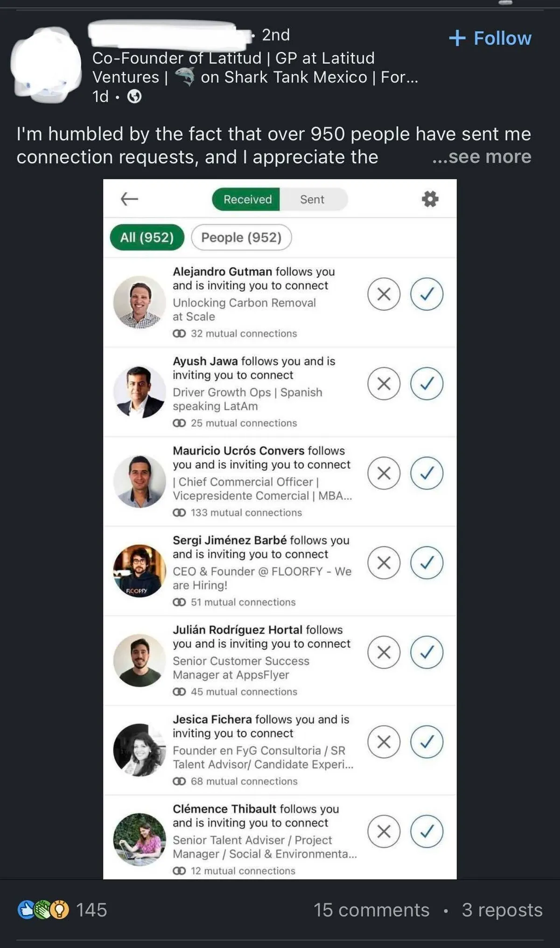Open the invitation settings gear icon

(430, 199)
